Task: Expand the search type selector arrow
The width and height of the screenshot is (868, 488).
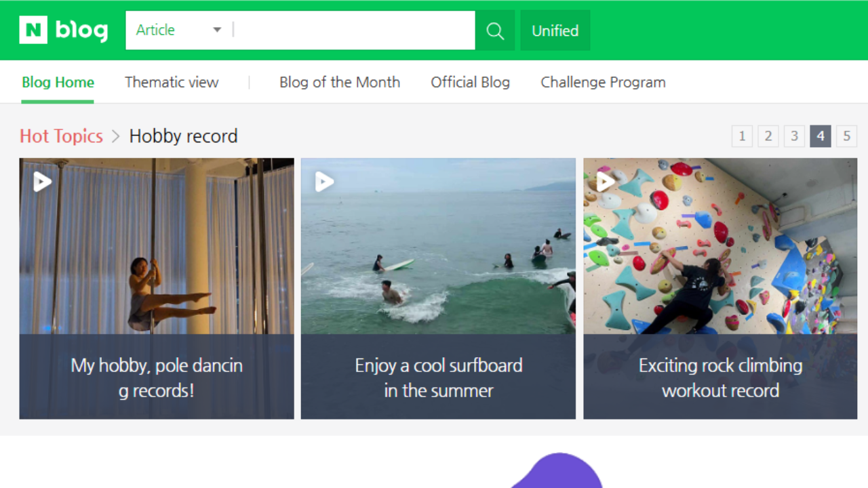Action: point(216,30)
